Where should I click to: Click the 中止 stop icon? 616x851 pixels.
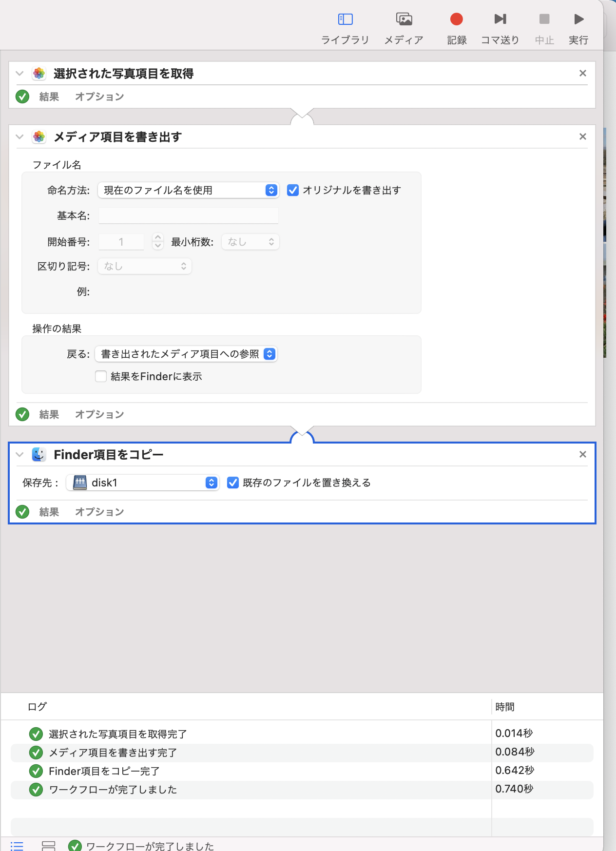pos(544,19)
